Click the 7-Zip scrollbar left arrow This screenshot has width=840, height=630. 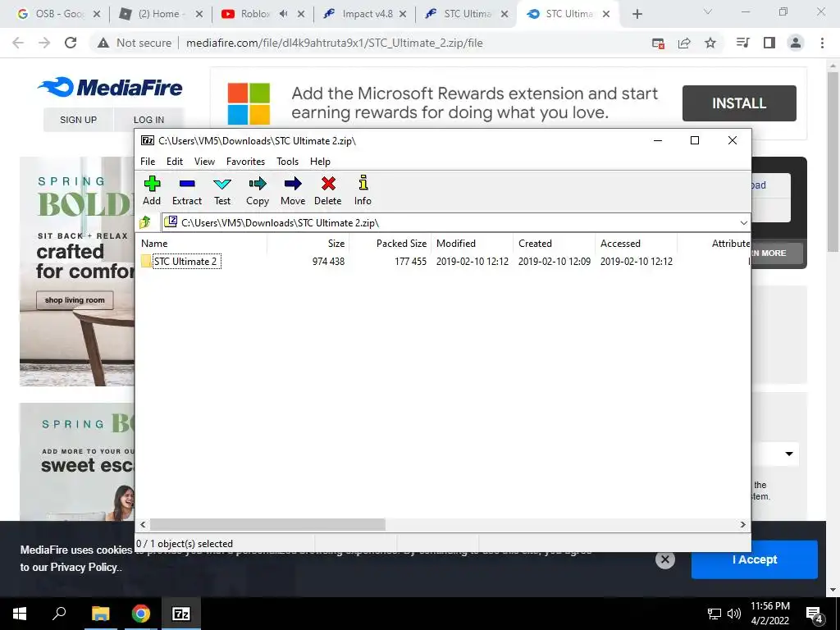(x=143, y=524)
